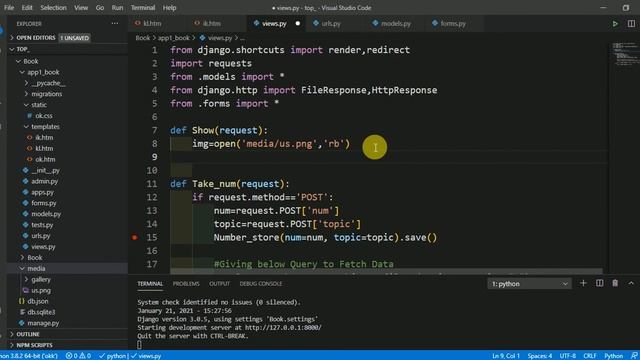
Task: Open views.py in Explorer tree
Action: (x=43, y=247)
